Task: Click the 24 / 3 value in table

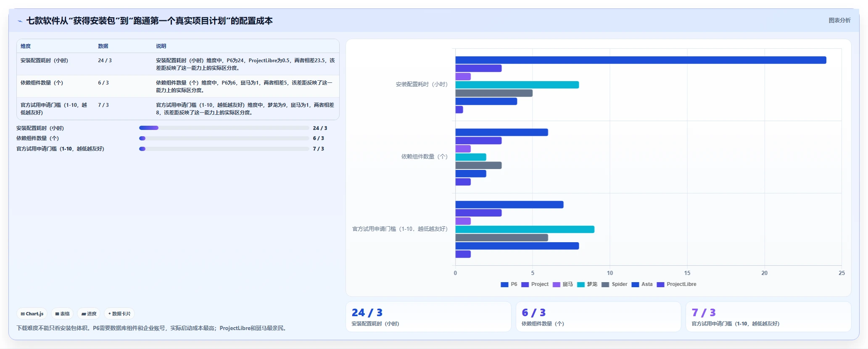Action: [105, 61]
